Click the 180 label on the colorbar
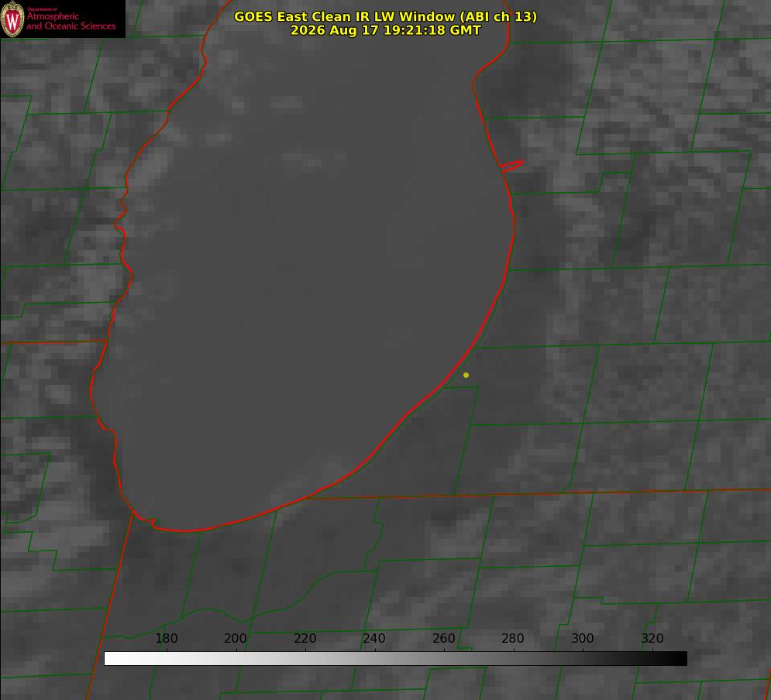Image resolution: width=771 pixels, height=700 pixels. coord(166,638)
